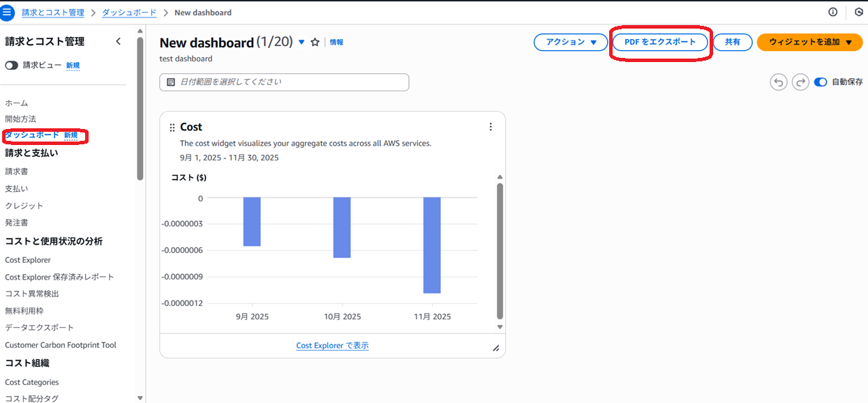Click the redo arrow icon
Image resolution: width=868 pixels, height=403 pixels.
tap(800, 82)
